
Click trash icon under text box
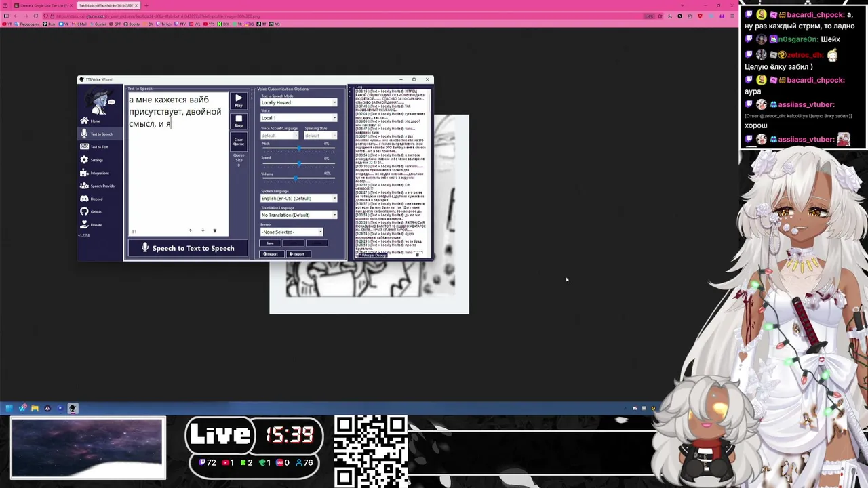[x=214, y=230]
